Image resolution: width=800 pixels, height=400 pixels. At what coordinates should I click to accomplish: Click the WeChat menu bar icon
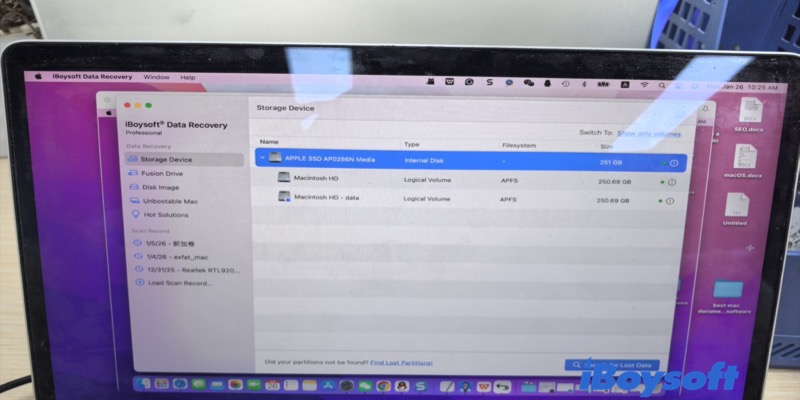[x=529, y=83]
